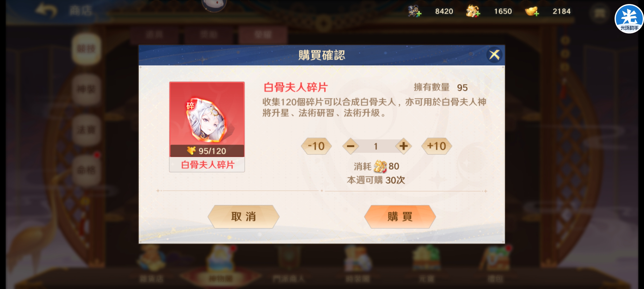Go back with the return arrow icon
The image size is (644, 289).
point(46,11)
